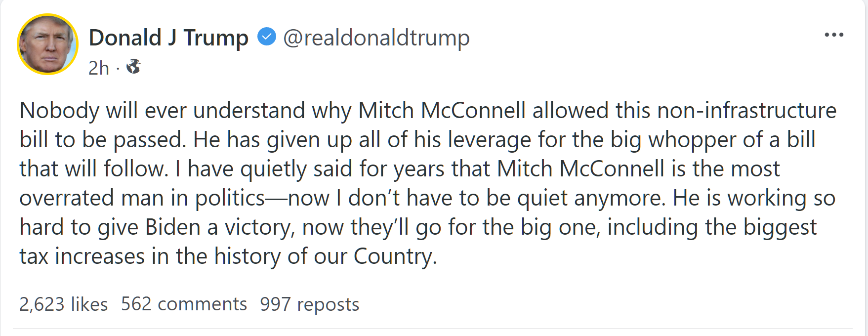Open the three-dot more options menu

click(833, 35)
